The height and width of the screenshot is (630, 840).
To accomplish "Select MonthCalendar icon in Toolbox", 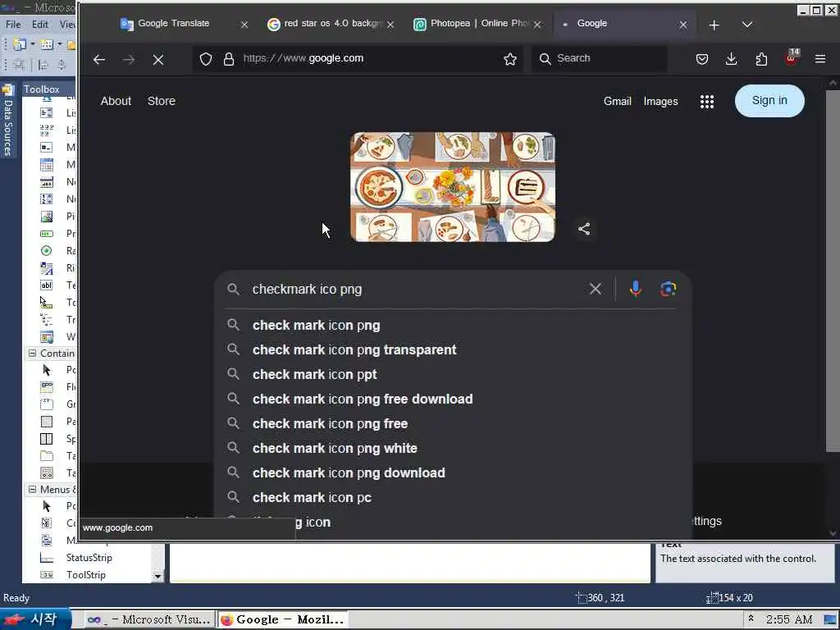I will (x=47, y=164).
